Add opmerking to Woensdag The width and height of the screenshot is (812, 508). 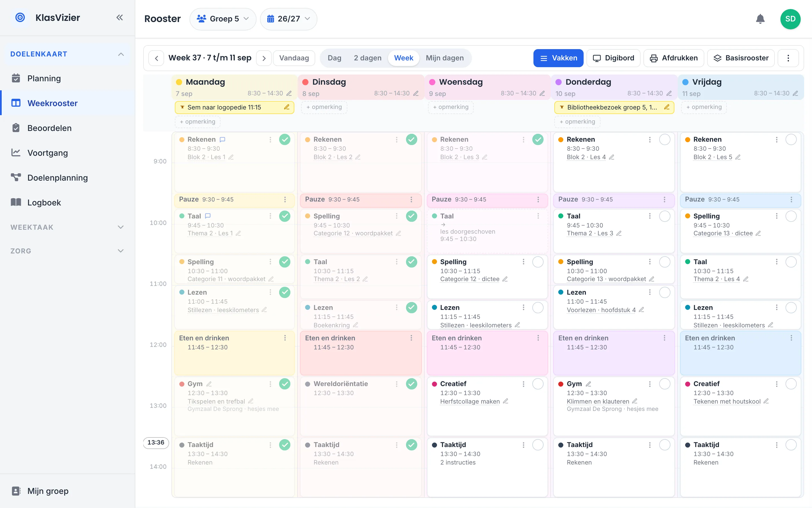point(450,107)
